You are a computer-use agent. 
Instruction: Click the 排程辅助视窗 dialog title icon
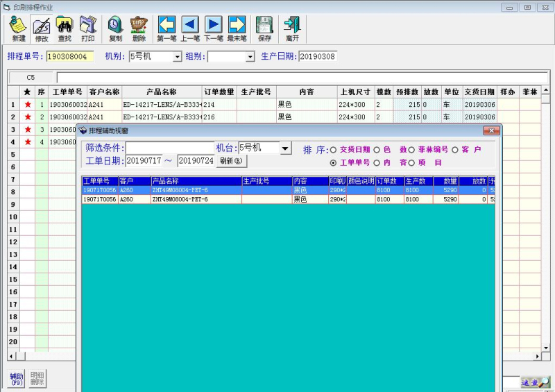click(83, 130)
